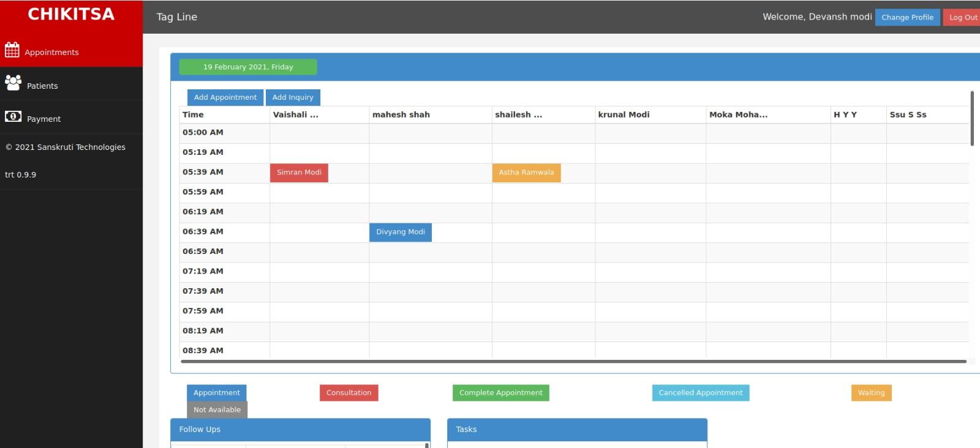
Task: Click the cyan Cancelled Appointment legend swatch
Action: click(x=701, y=393)
